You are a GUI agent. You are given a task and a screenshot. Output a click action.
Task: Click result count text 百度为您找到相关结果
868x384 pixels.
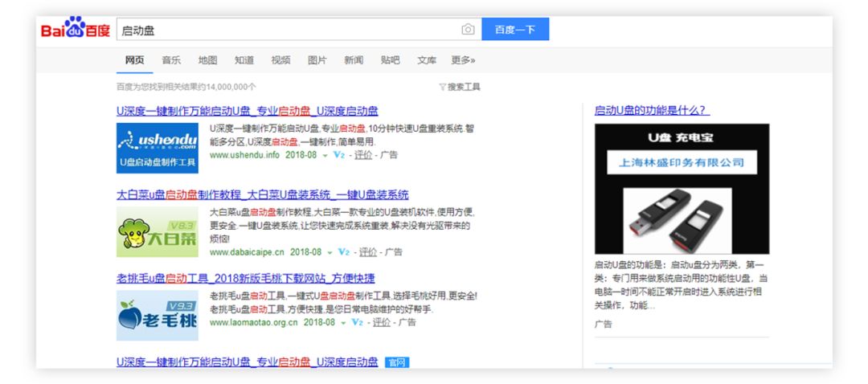click(x=186, y=87)
